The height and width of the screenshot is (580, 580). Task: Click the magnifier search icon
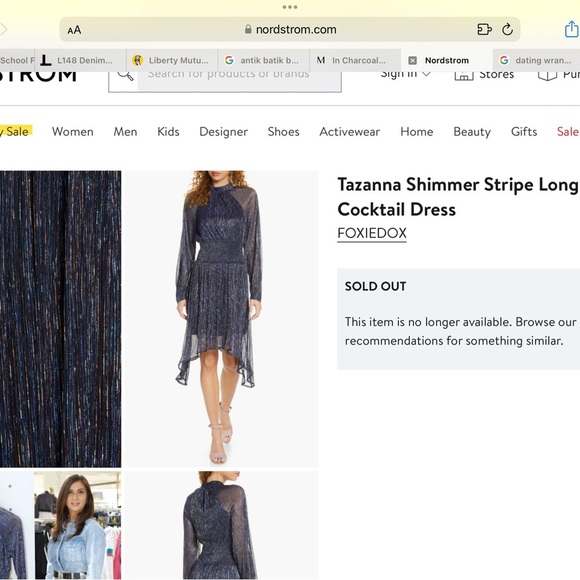(x=125, y=75)
